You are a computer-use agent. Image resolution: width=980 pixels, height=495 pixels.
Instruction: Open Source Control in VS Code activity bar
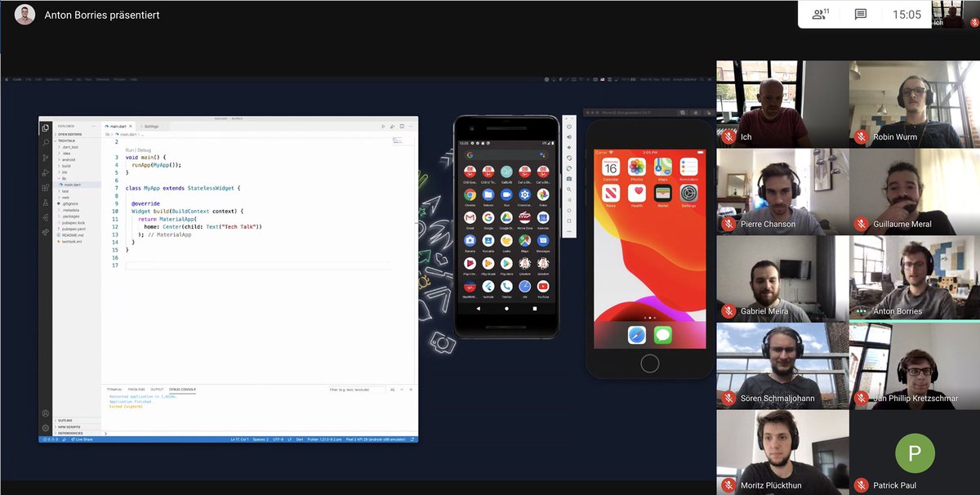tap(45, 158)
